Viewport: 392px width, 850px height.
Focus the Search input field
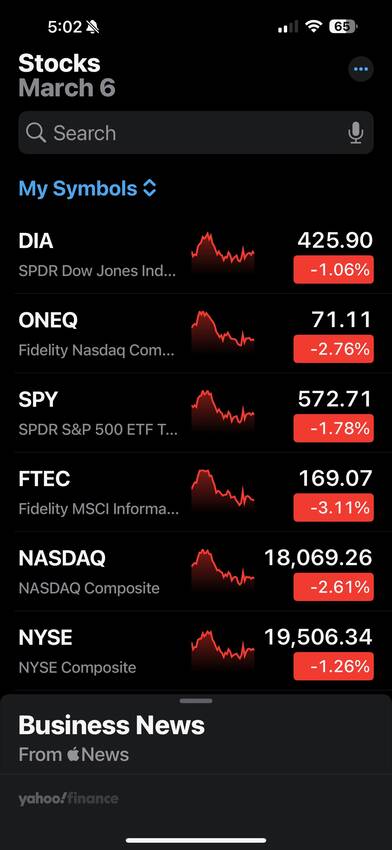click(x=196, y=133)
